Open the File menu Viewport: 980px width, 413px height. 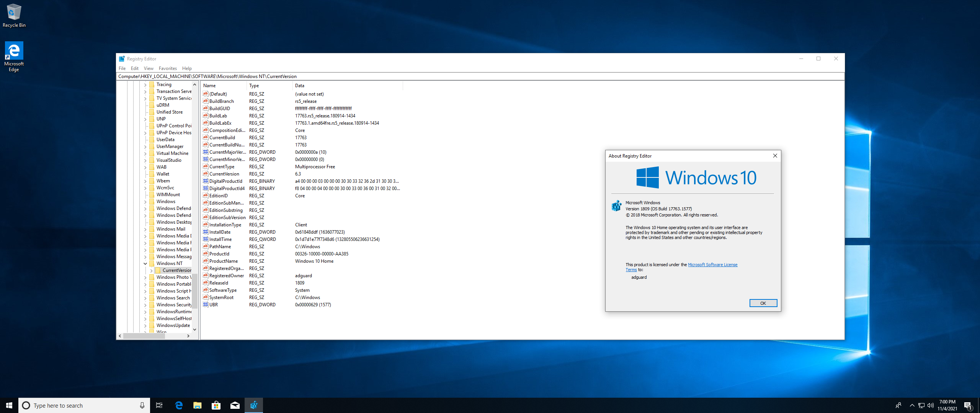(122, 68)
